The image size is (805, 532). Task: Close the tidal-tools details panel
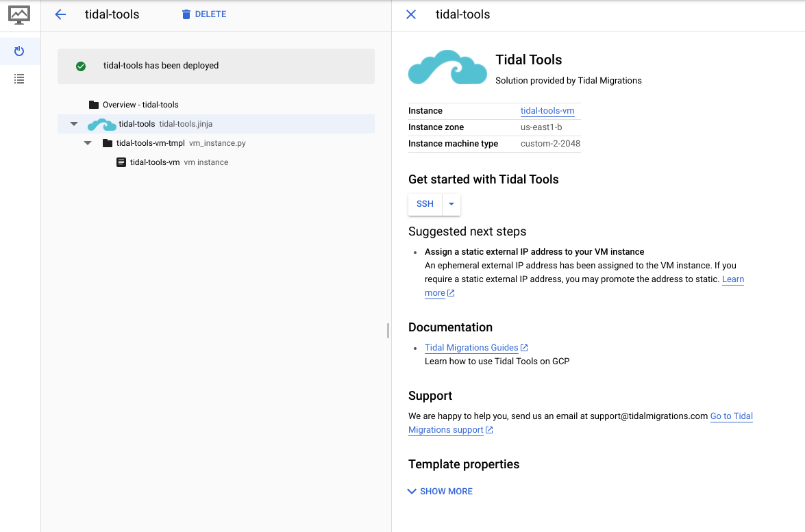(x=411, y=14)
